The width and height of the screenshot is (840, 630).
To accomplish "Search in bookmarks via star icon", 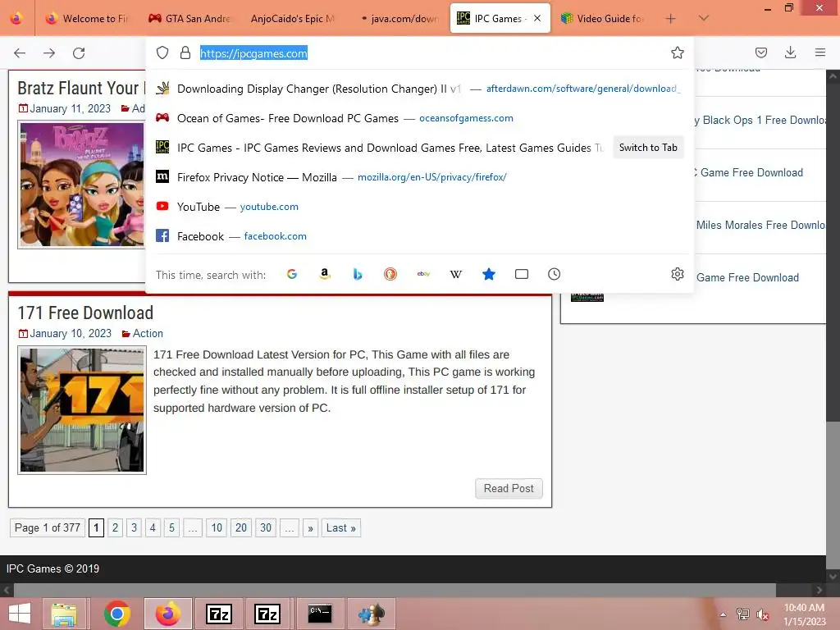I will [x=489, y=274].
